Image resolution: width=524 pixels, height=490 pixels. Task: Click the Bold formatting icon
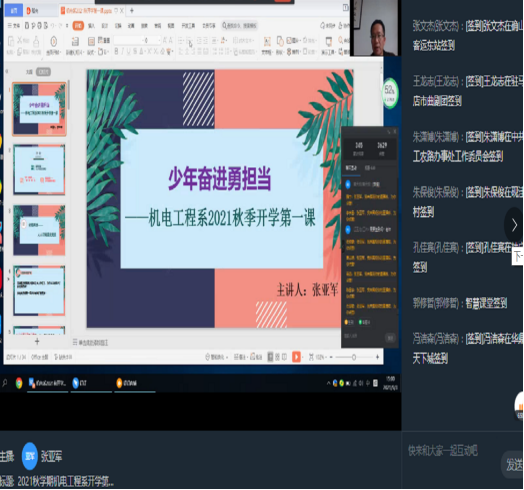pos(116,51)
